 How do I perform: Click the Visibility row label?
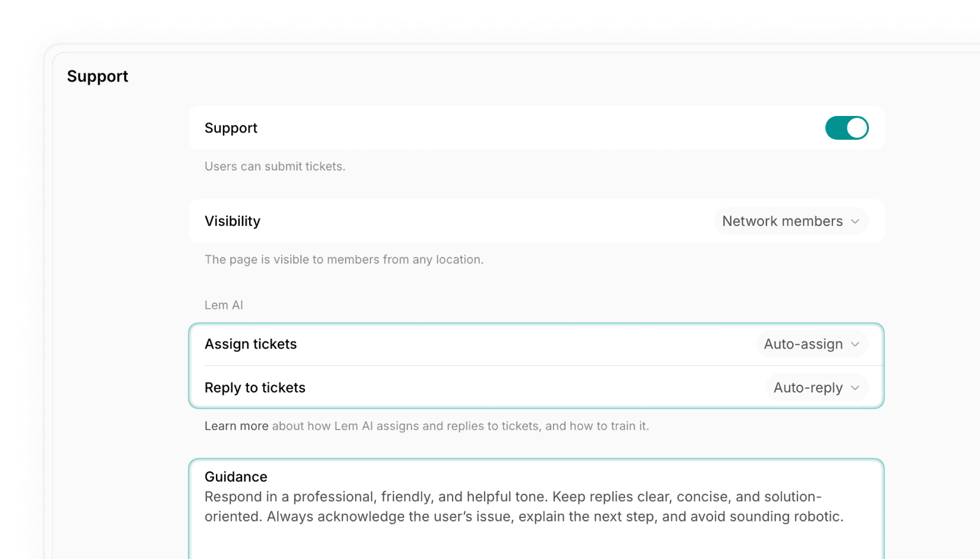(233, 221)
